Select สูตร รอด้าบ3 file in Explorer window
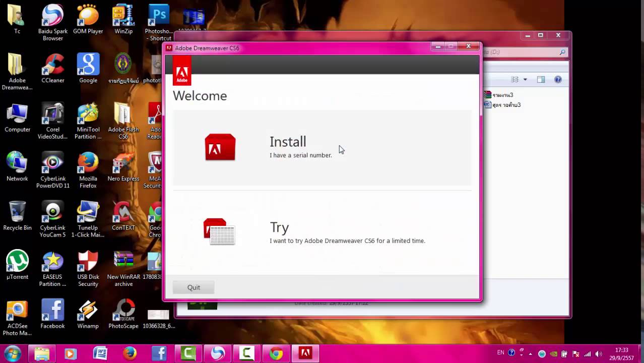Viewport: 644px width, 363px height. coord(502,105)
